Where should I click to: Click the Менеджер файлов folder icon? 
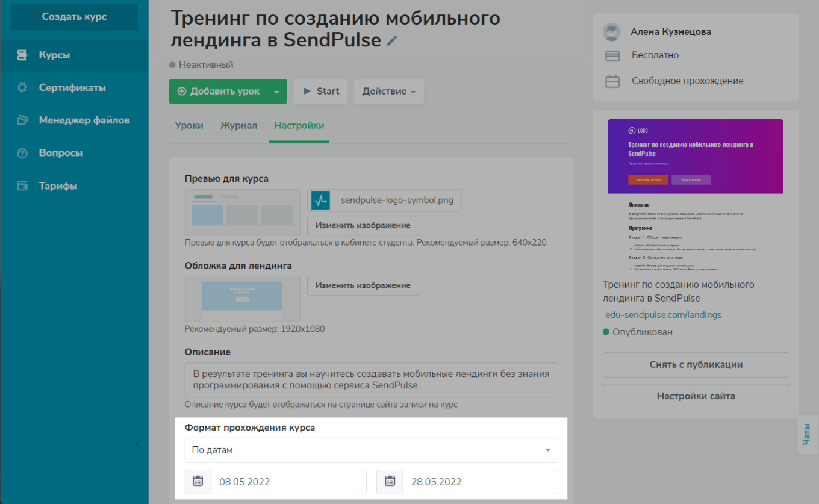point(22,120)
